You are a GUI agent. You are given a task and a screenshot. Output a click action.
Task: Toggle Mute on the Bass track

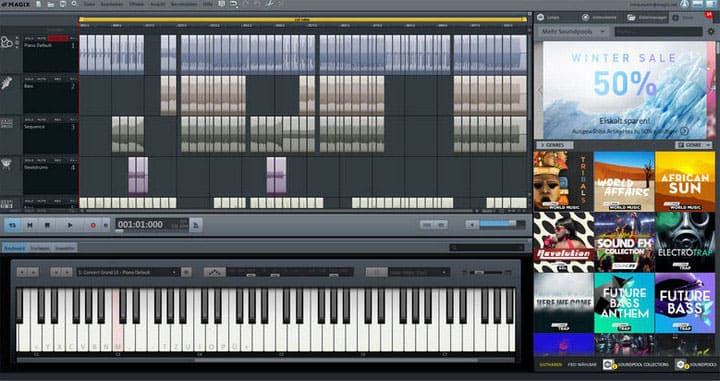coord(41,79)
